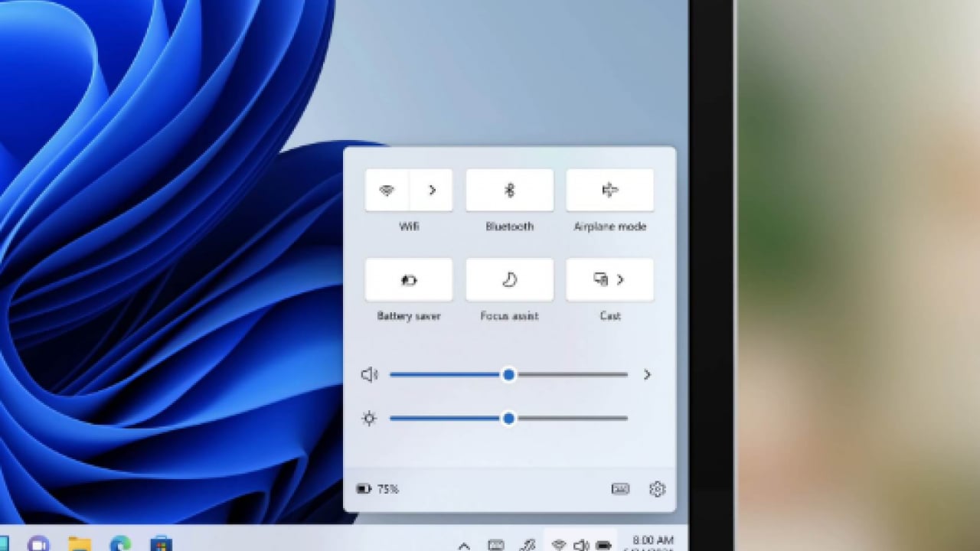The width and height of the screenshot is (980, 551).
Task: Toggle Focus assist moon tile
Action: pyautogui.click(x=509, y=279)
